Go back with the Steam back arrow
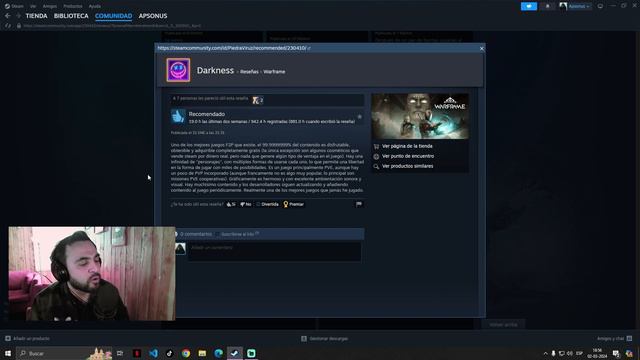This screenshot has width=640, height=360. (x=8, y=16)
